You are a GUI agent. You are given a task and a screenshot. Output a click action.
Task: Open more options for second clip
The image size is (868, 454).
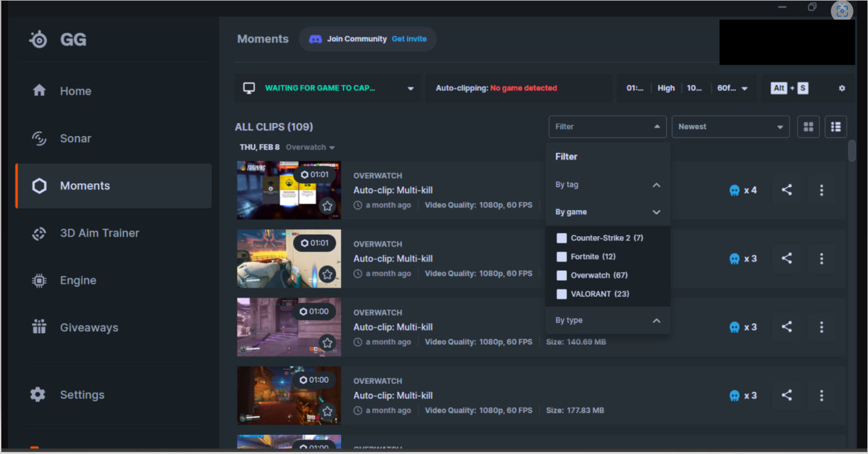(821, 258)
